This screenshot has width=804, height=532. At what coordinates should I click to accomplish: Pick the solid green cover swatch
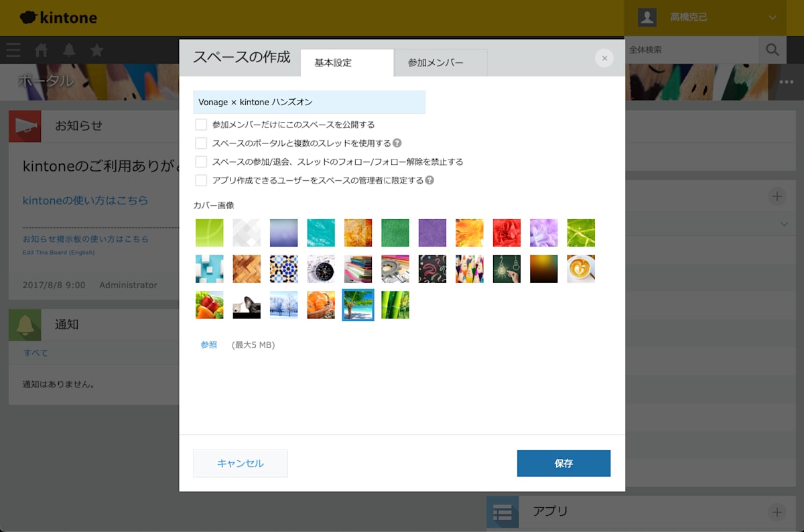395,233
